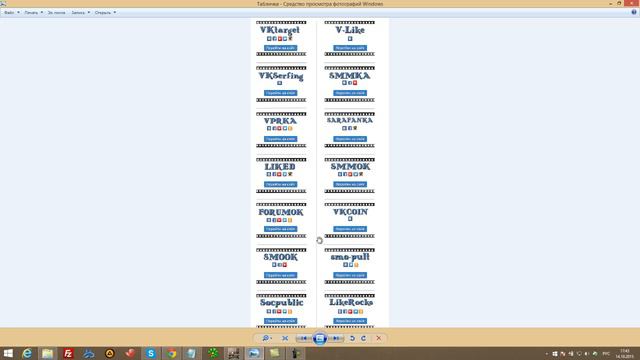The width and height of the screenshot is (640, 360).
Task: Rotate the photo counterclockwise
Action: [352, 338]
